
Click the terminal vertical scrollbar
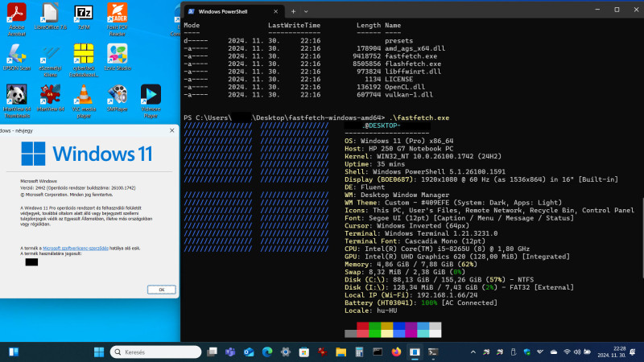click(x=642, y=238)
